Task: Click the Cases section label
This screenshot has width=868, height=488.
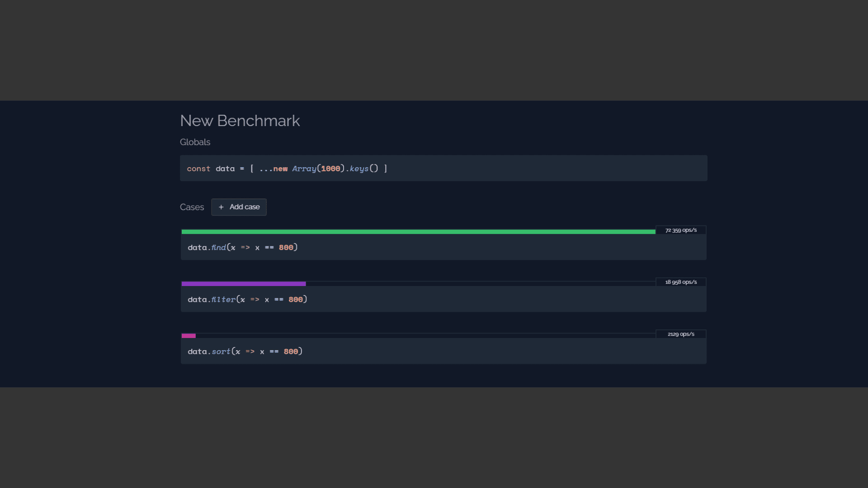Action: coord(192,207)
